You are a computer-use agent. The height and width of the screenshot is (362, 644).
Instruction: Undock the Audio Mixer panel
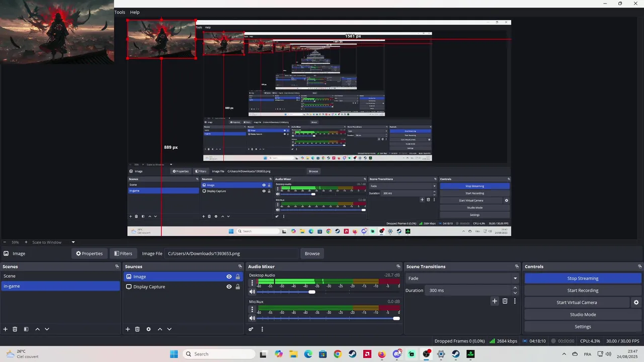click(398, 266)
